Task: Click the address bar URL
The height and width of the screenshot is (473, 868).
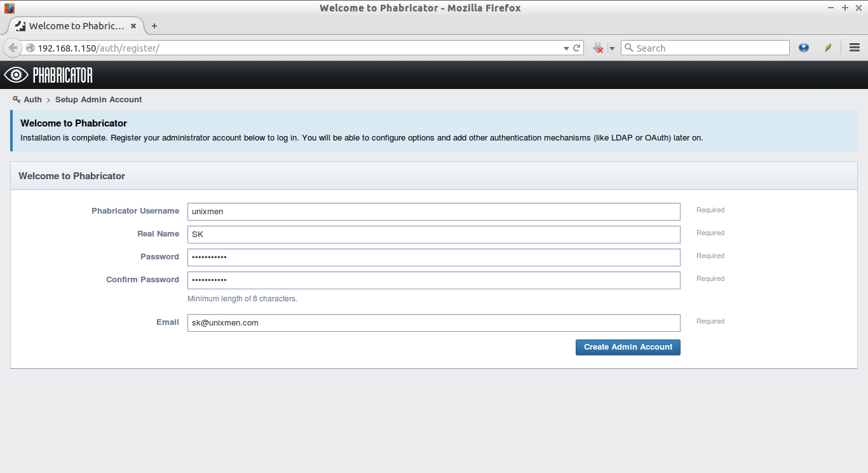Action: coord(98,48)
